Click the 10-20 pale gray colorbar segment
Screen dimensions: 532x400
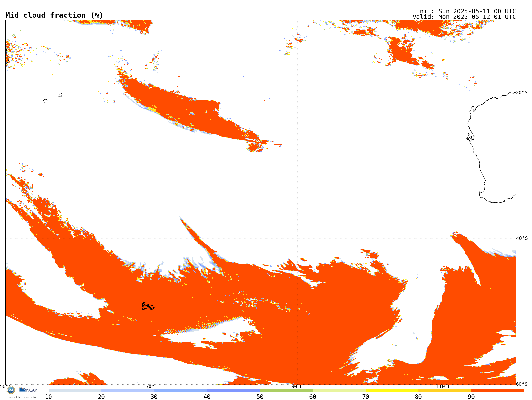pos(75,391)
